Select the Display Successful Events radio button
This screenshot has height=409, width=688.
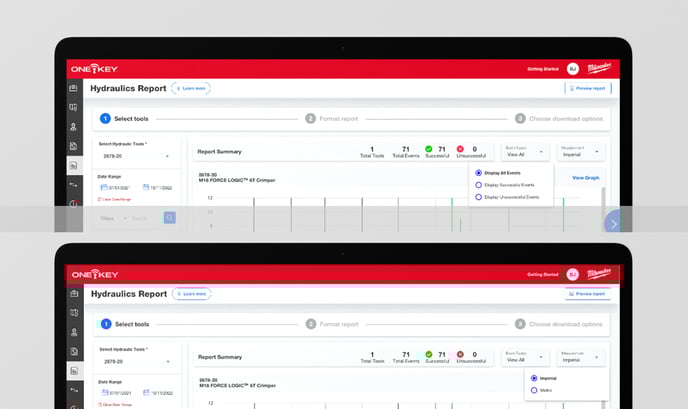479,185
